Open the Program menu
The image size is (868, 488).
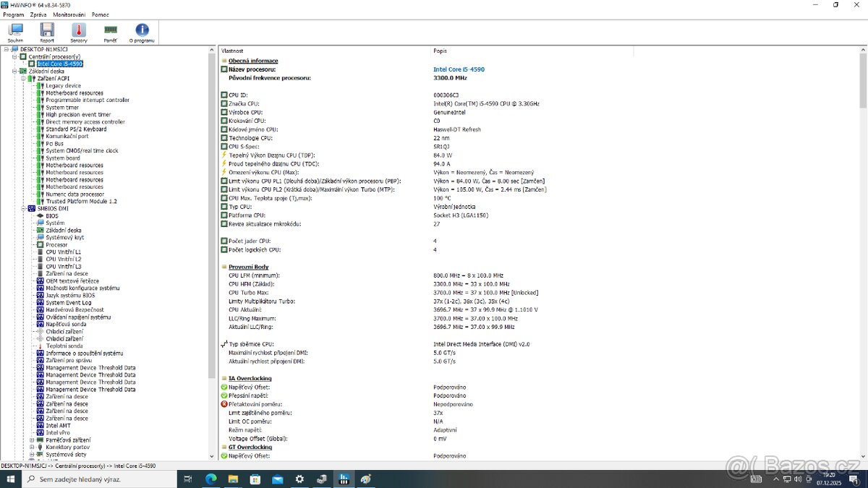[x=12, y=14]
